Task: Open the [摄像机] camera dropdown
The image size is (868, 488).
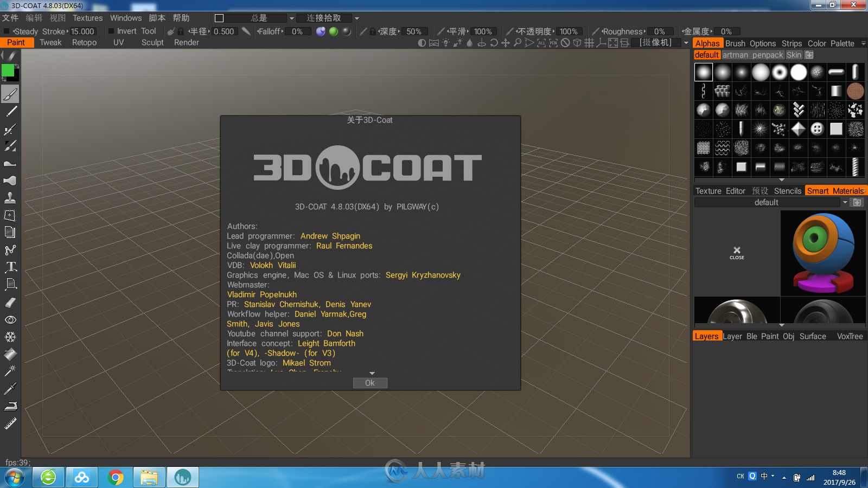Action: coord(686,43)
